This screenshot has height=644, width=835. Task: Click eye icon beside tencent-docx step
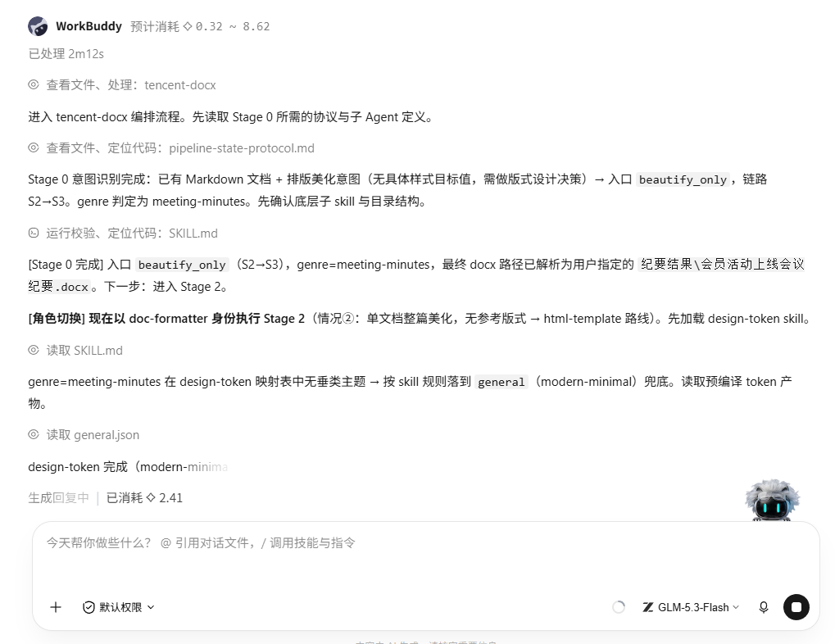click(34, 84)
